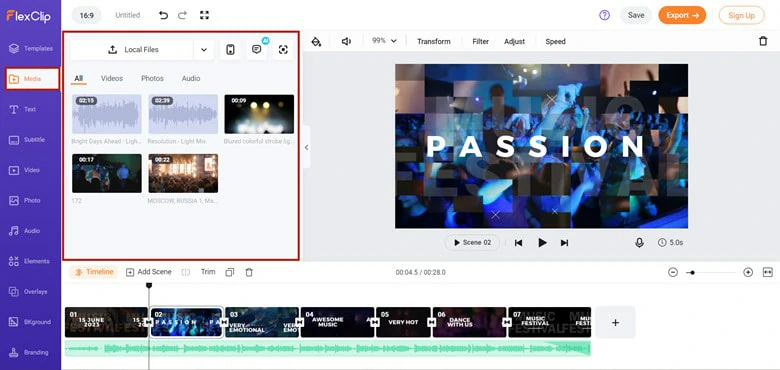Fit timeline to width icon
The image size is (780, 370).
click(768, 272)
